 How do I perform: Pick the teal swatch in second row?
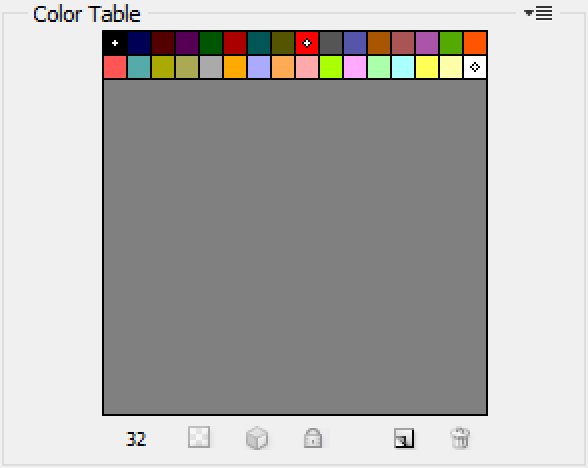click(139, 67)
